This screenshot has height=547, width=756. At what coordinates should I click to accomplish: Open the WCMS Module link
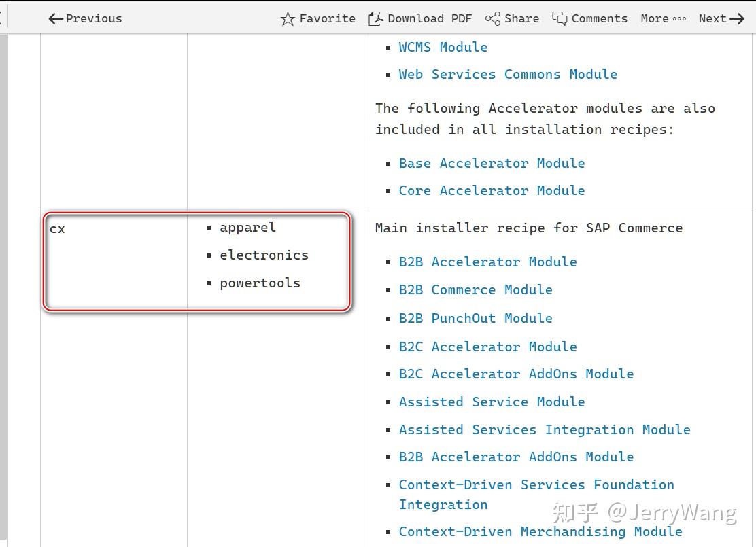point(443,47)
